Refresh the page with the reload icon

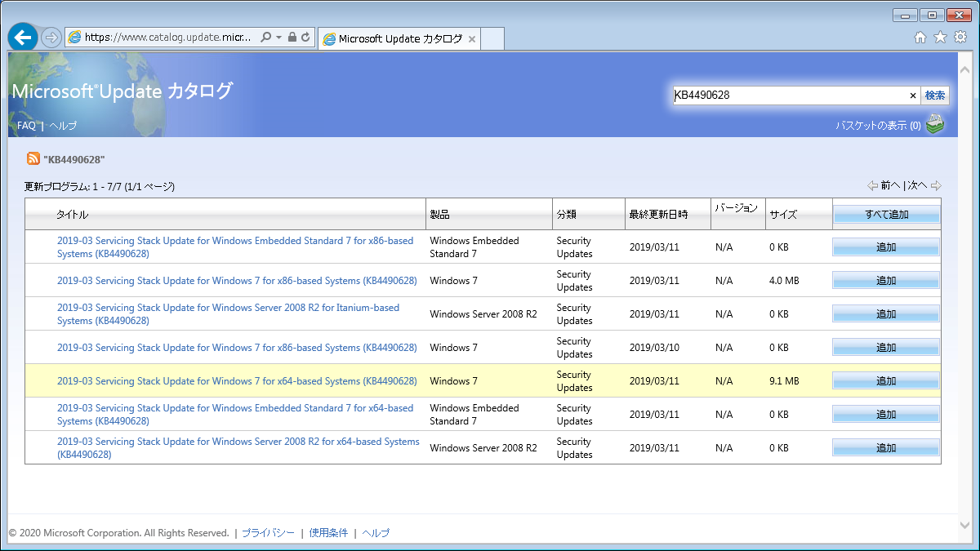(305, 38)
